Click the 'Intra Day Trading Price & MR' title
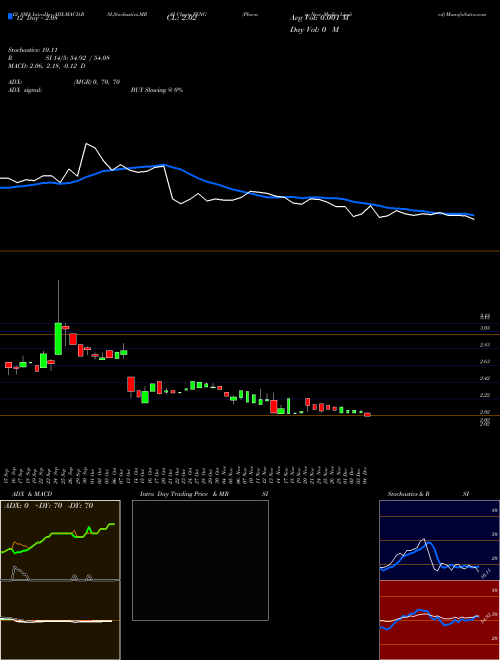This screenshot has width=500, height=660. pyautogui.click(x=184, y=494)
